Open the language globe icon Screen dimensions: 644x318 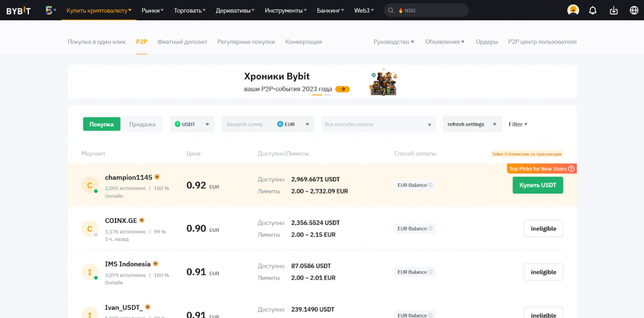click(x=634, y=10)
